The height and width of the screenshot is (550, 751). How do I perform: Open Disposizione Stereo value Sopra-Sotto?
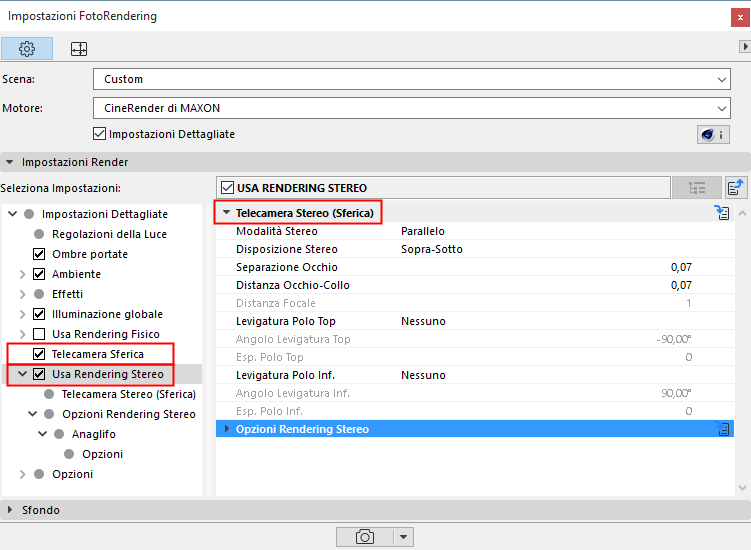[x=432, y=249]
